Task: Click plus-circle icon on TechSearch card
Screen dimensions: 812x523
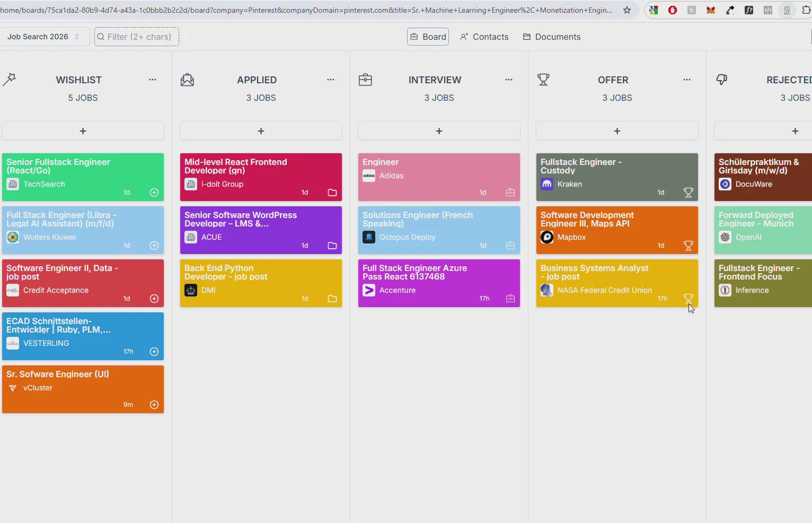Action: [x=154, y=193]
